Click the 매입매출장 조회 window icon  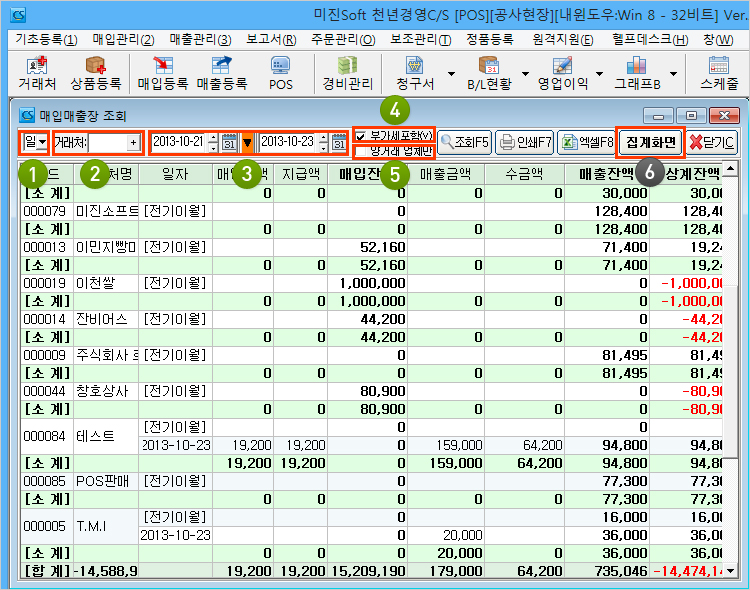click(x=27, y=115)
